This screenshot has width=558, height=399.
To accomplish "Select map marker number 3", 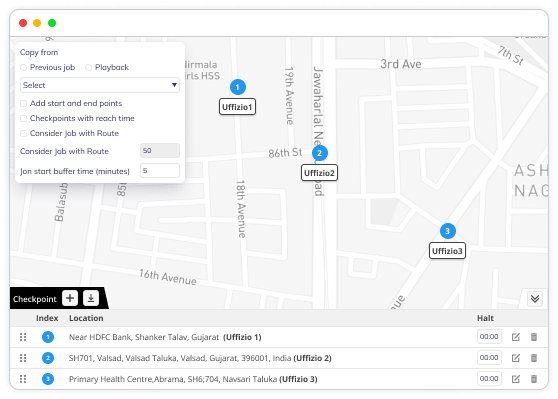I will 448,231.
